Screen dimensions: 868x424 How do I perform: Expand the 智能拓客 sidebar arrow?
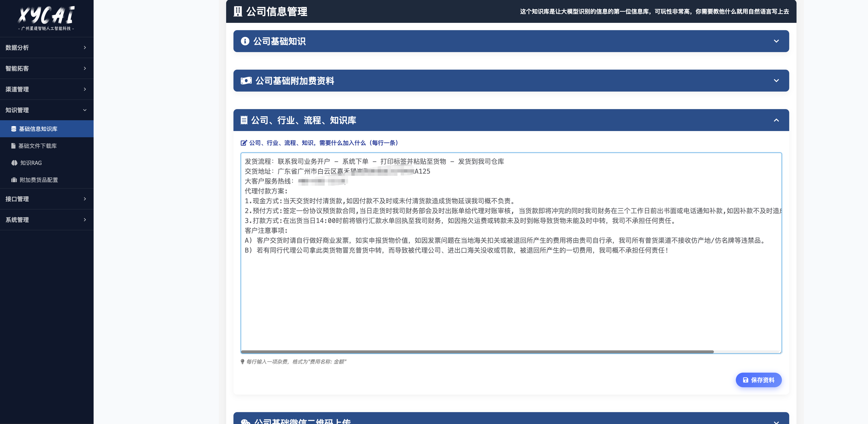(85, 68)
